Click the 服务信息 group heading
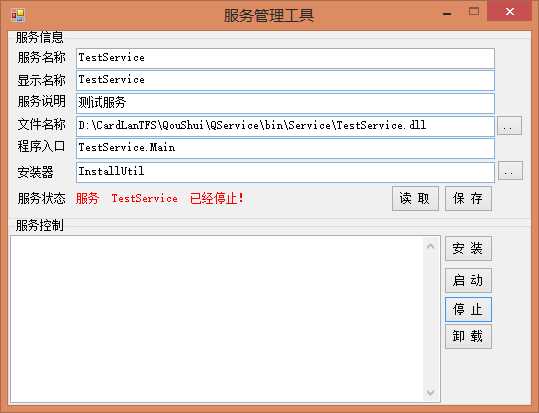The image size is (539, 413). [x=40, y=37]
